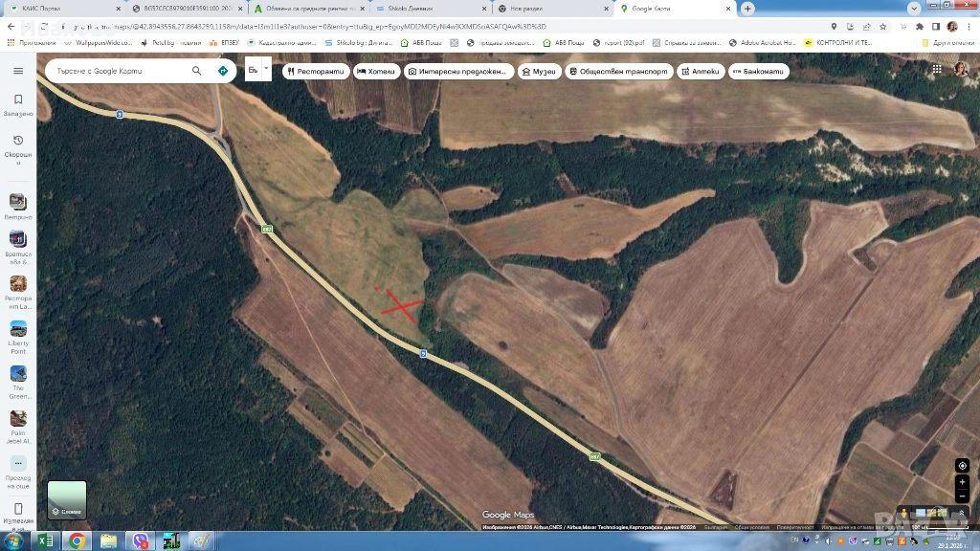Click the search magnifier icon
Screen dimensions: 980x551
[197, 71]
